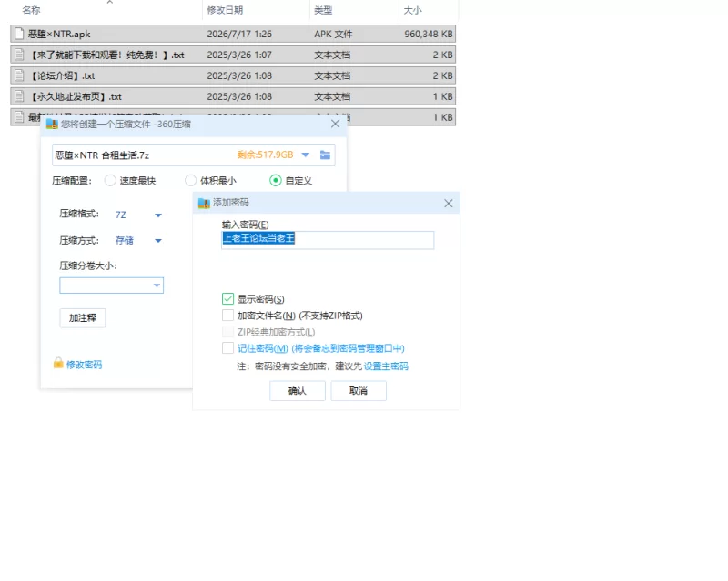Close the 添加密码 dialog
Viewport: 728px width, 581px height.
tap(448, 204)
